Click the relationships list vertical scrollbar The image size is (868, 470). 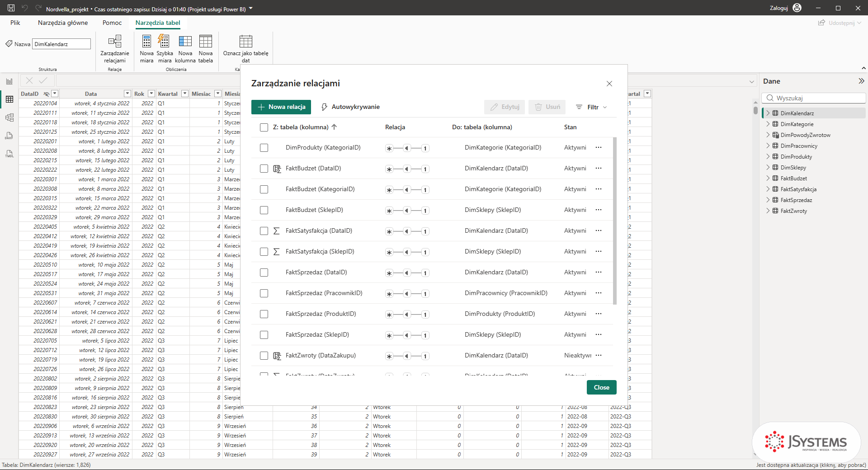pos(615,221)
